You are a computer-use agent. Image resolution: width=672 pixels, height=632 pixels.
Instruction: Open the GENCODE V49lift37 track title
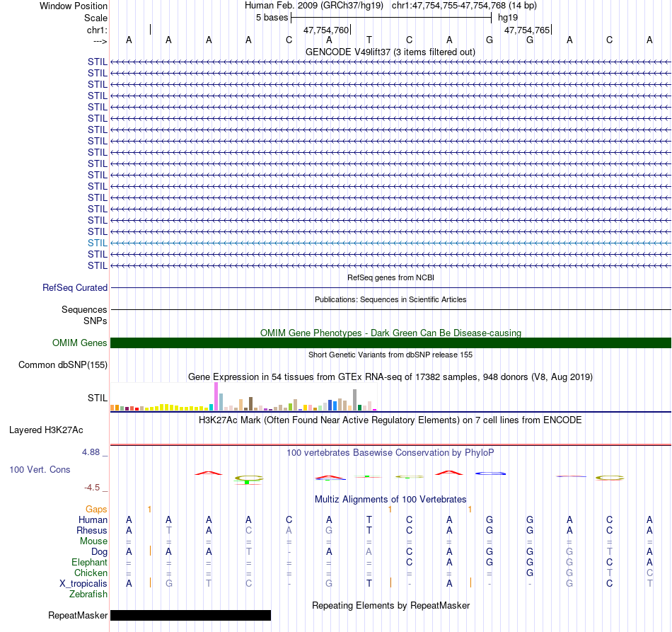(x=390, y=52)
